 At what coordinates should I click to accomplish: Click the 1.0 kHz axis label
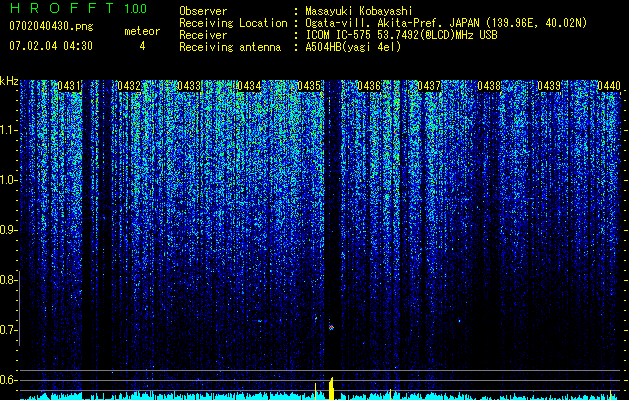[8, 180]
